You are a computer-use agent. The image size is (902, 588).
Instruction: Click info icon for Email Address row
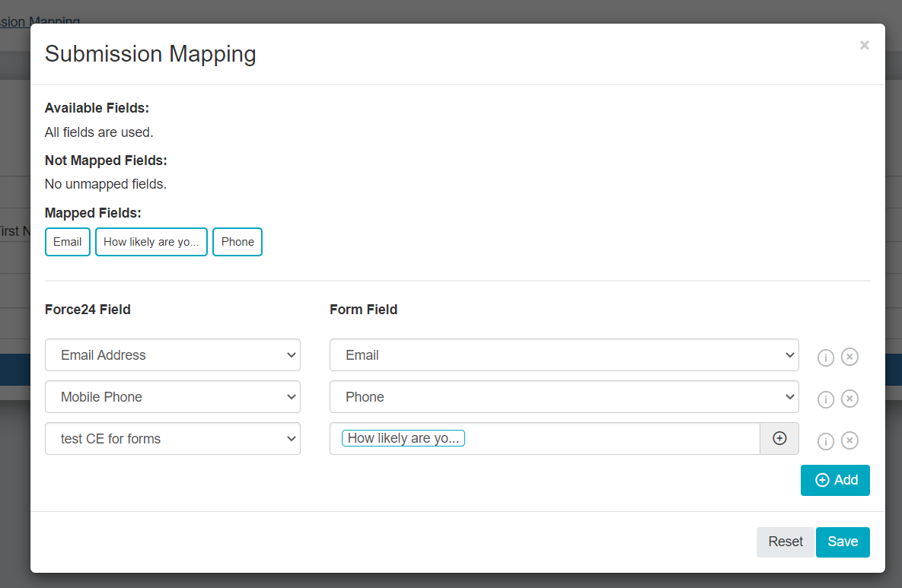tap(825, 358)
